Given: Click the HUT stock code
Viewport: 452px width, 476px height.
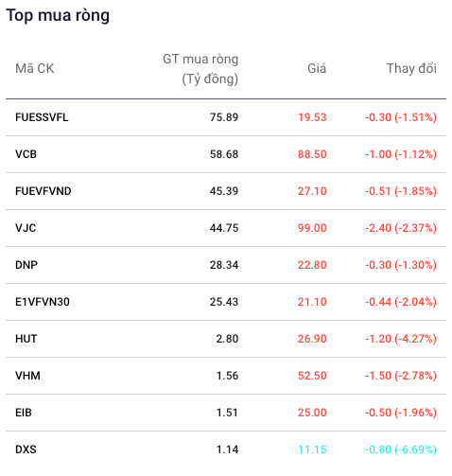Looking at the screenshot, I should tap(26, 339).
